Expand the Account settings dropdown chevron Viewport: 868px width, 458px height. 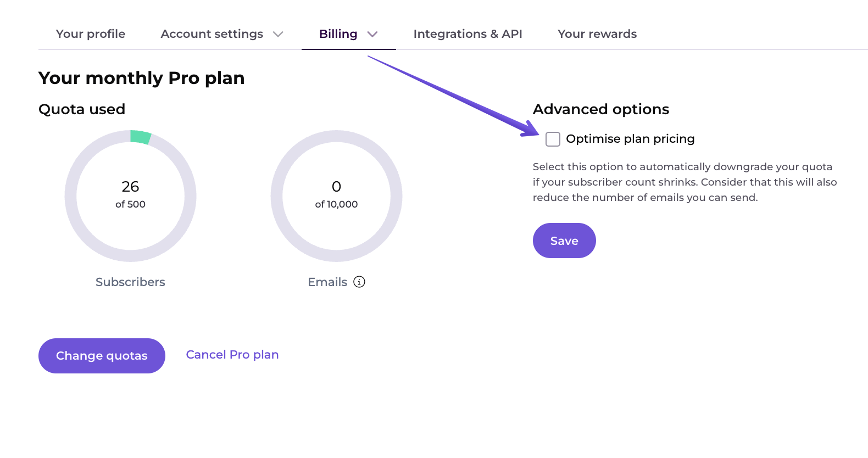click(x=279, y=34)
